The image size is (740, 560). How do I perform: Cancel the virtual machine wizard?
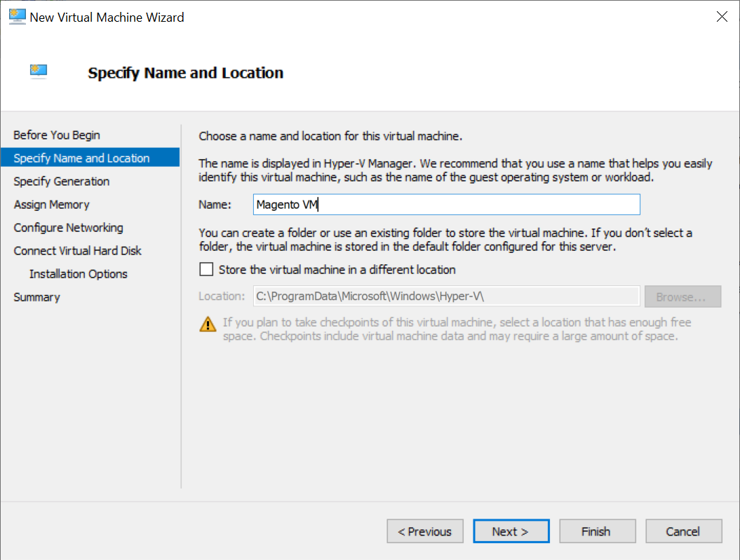click(x=683, y=531)
